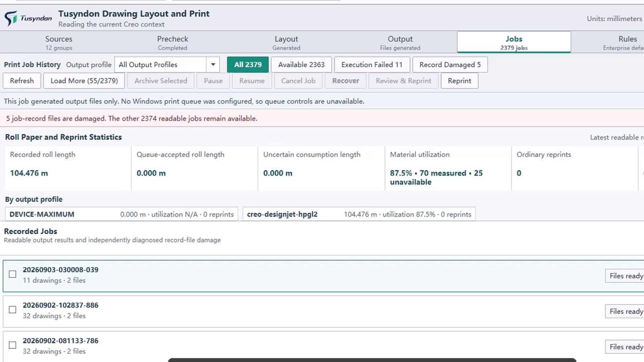Click job title 20260902-102837-886
This screenshot has width=644, height=362.
(60, 305)
